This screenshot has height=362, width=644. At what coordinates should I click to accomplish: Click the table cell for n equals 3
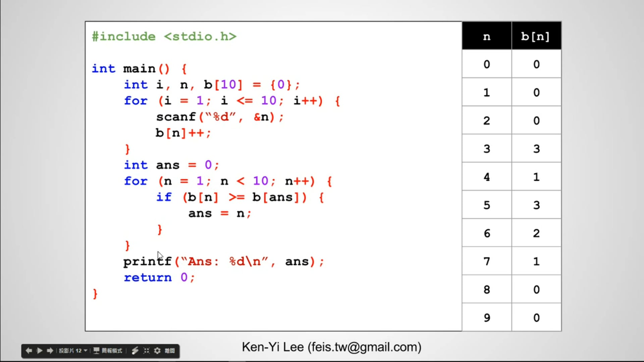pos(487,148)
